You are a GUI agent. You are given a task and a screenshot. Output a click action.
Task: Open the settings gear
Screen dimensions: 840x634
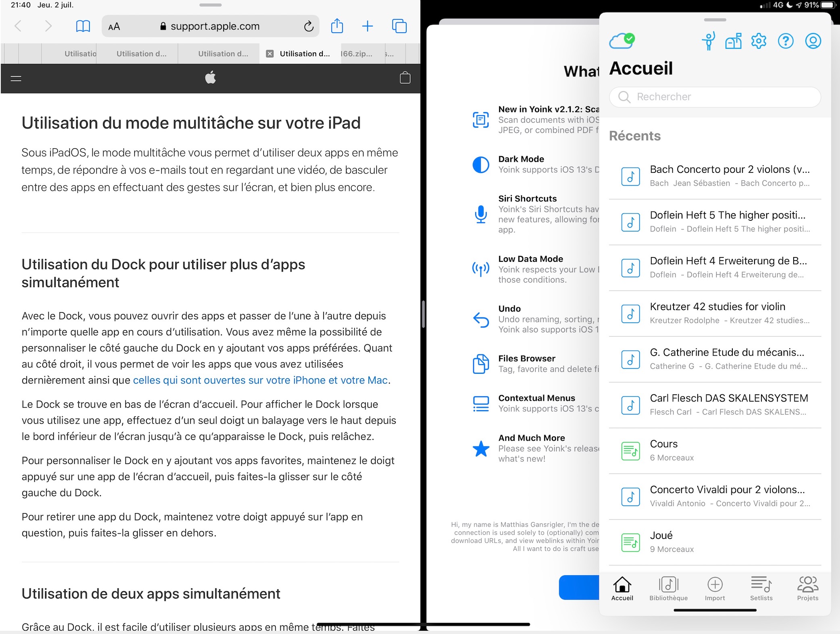coord(759,41)
